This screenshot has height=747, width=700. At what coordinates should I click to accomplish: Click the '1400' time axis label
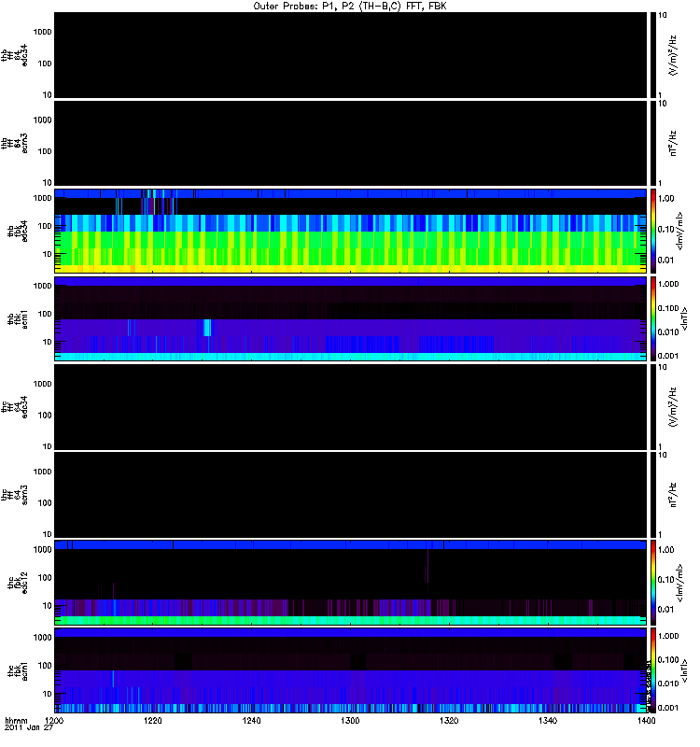646,720
